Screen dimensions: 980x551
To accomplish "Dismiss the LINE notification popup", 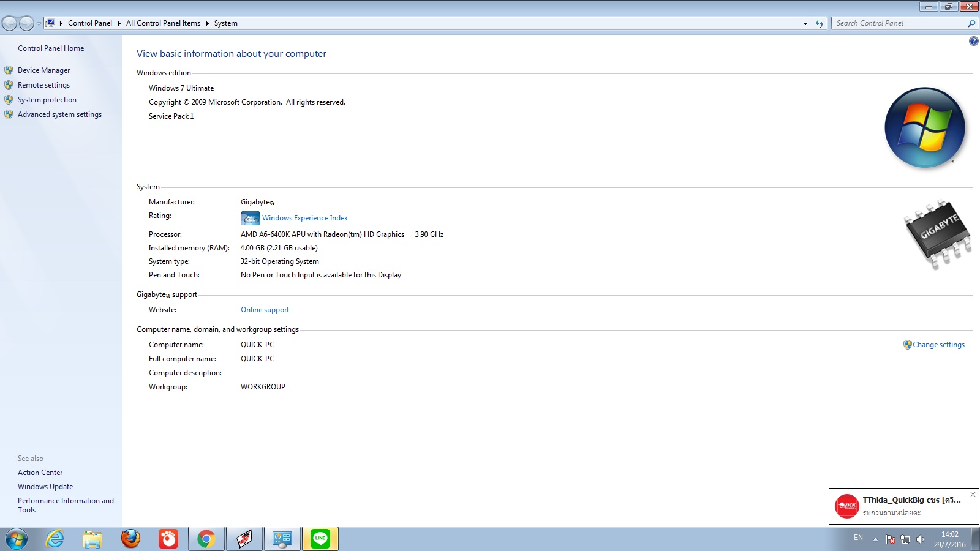I will pyautogui.click(x=973, y=494).
